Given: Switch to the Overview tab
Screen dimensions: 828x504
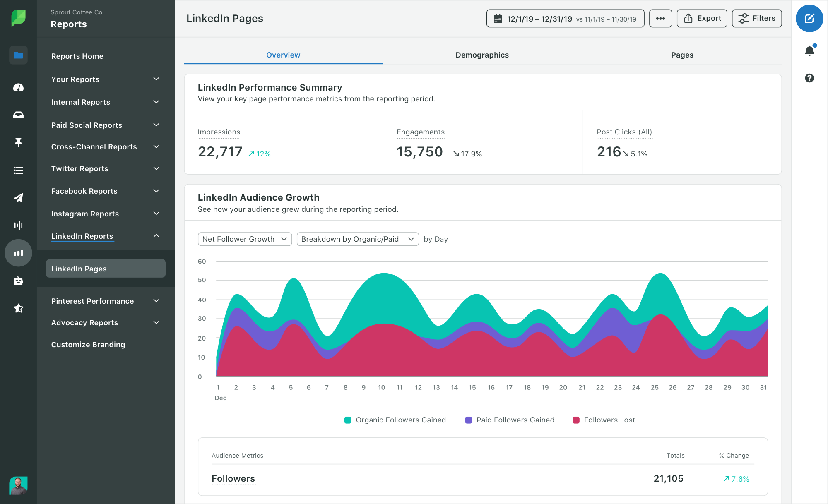Looking at the screenshot, I should point(283,55).
